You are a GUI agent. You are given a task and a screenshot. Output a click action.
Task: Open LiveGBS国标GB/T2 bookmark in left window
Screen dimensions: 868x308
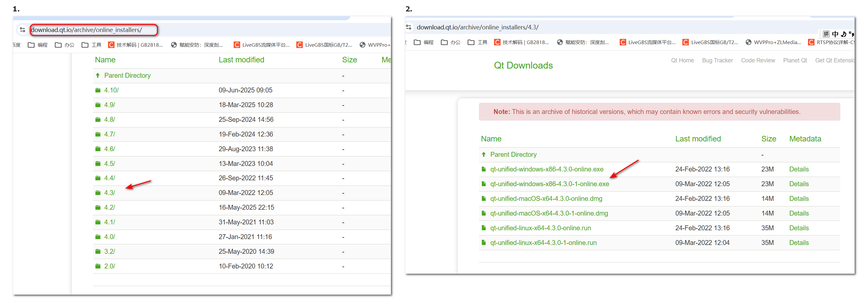point(324,45)
